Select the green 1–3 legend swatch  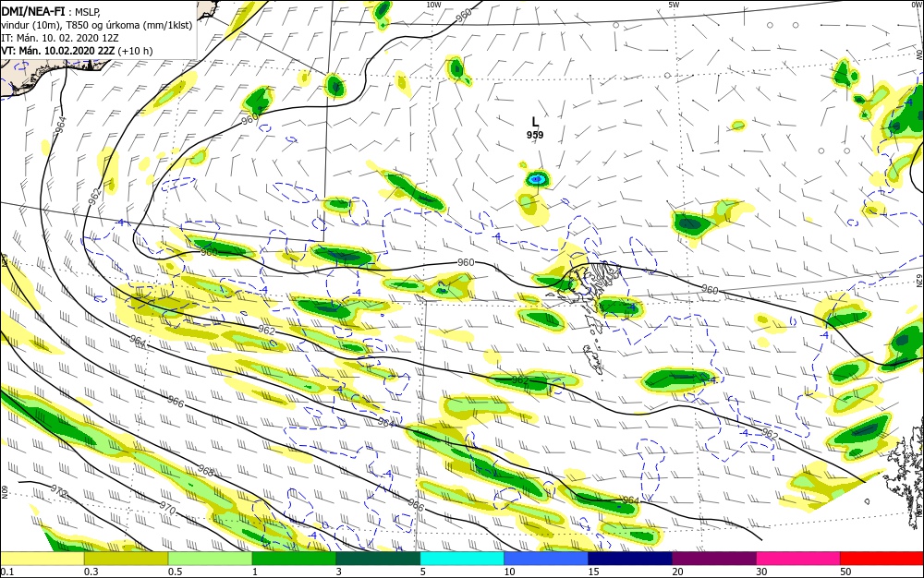(294, 559)
